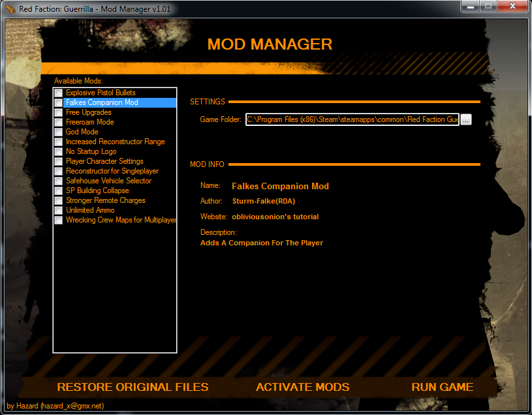The height and width of the screenshot is (415, 532).
Task: Click the Sturm-Falke(RDA) author text
Action: (x=264, y=202)
